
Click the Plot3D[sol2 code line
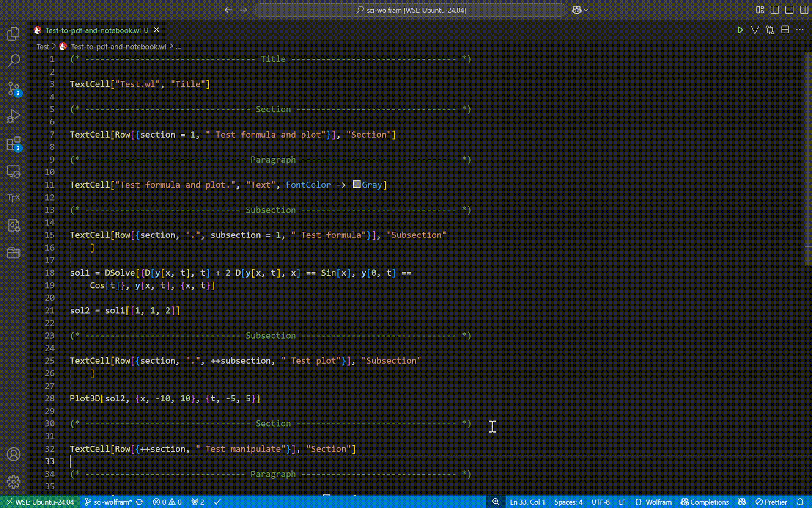[165, 398]
